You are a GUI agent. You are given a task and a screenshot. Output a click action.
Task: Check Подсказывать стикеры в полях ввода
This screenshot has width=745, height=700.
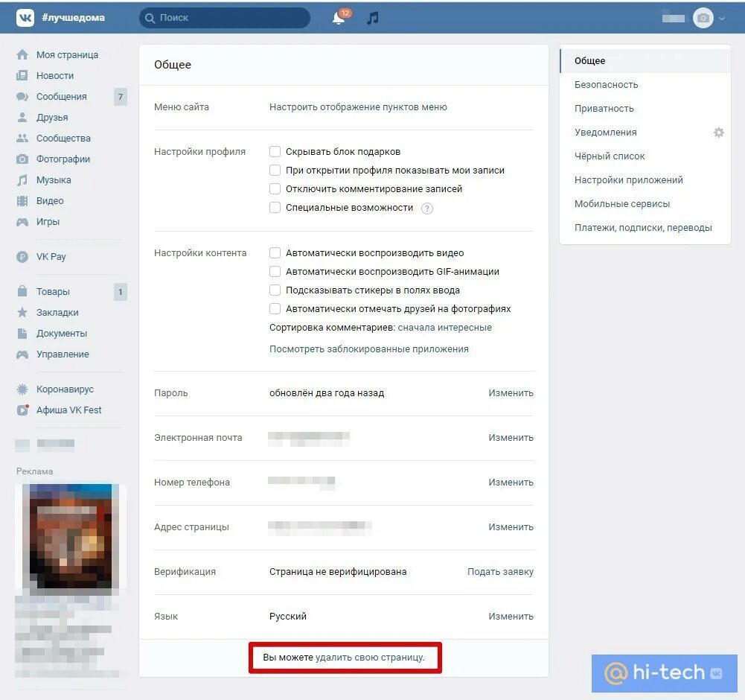click(275, 290)
